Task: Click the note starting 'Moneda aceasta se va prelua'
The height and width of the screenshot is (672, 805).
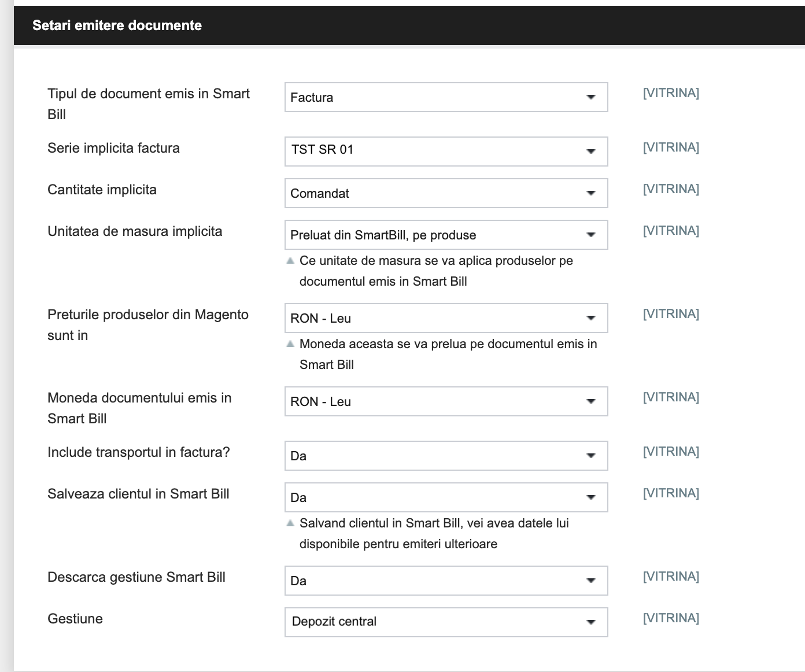Action: click(x=448, y=355)
